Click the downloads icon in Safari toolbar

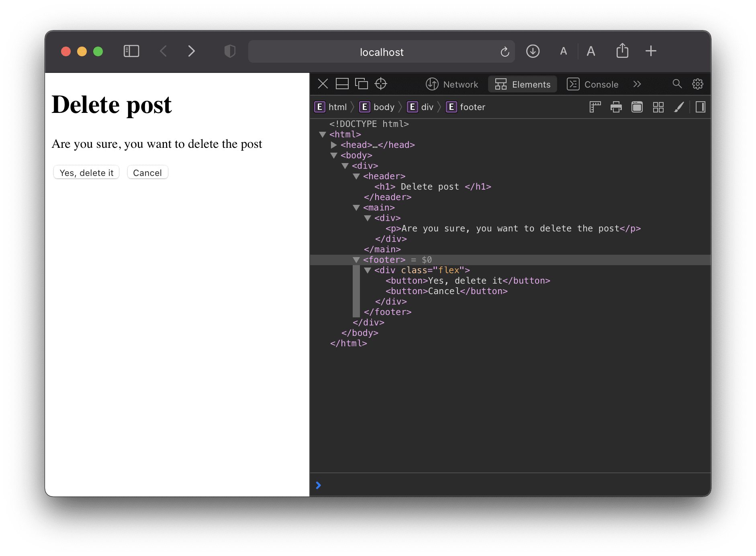[533, 51]
